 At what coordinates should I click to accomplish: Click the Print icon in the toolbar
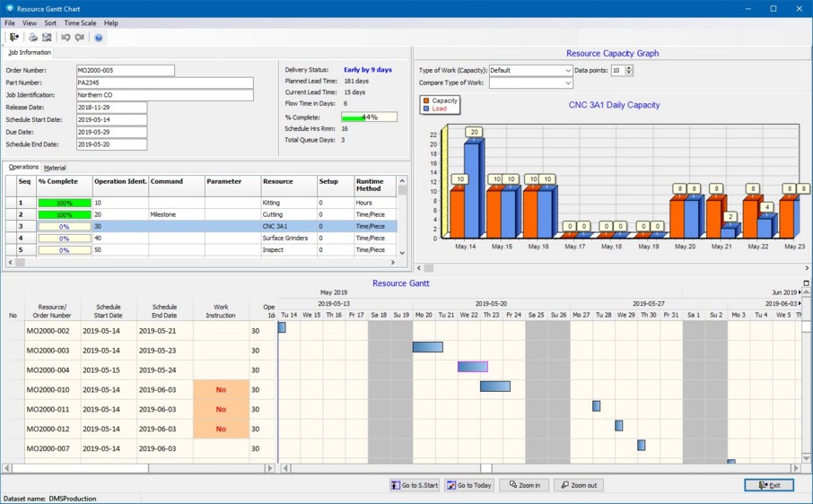coord(33,38)
